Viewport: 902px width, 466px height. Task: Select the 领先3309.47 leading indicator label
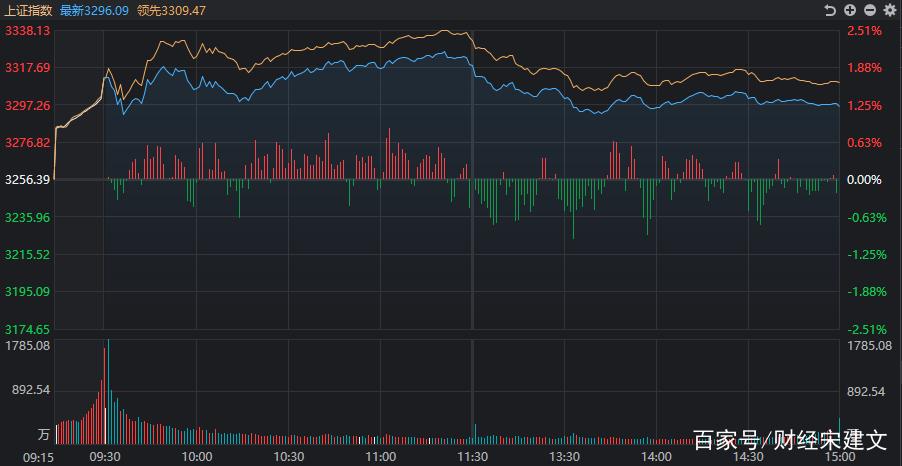[171, 10]
